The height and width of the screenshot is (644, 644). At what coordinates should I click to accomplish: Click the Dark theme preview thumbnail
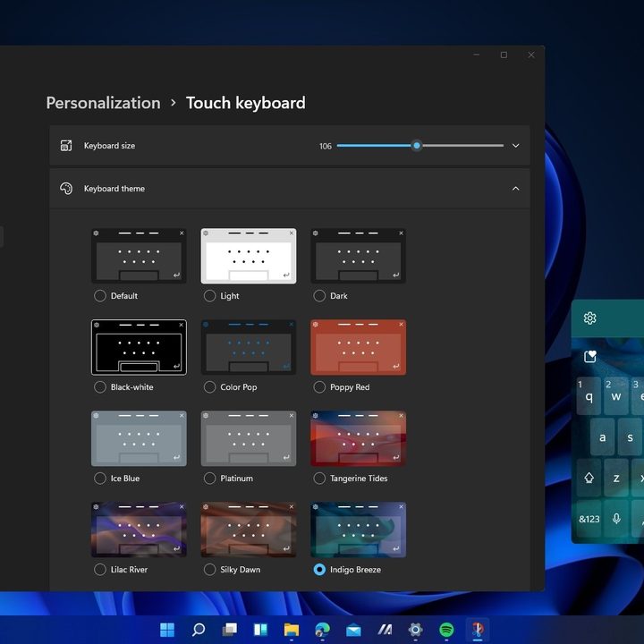(358, 256)
